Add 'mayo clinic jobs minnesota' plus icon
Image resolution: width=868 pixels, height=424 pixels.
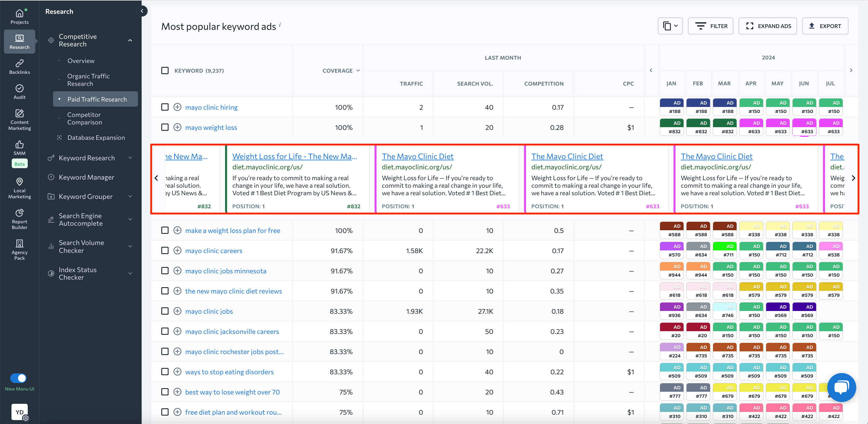[177, 271]
